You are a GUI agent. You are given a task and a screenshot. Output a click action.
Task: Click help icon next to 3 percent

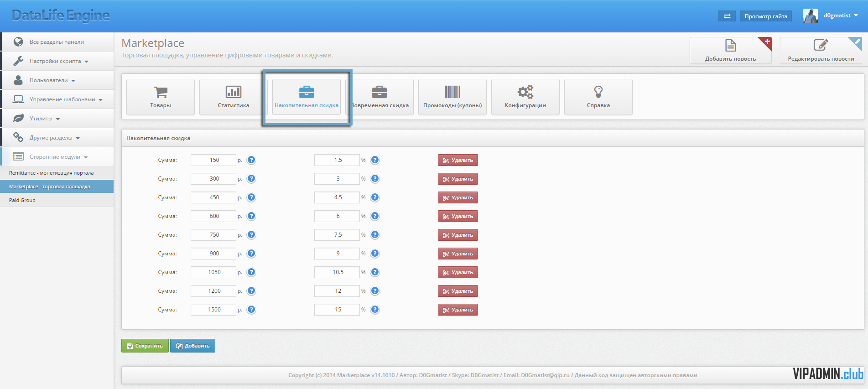point(375,179)
